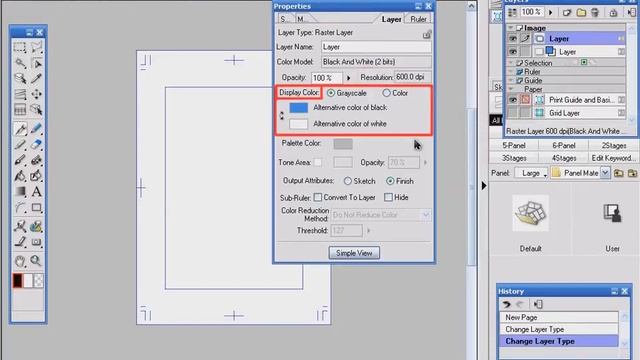
Task: Select the Rectangular Marquee tool
Action: click(x=20, y=47)
